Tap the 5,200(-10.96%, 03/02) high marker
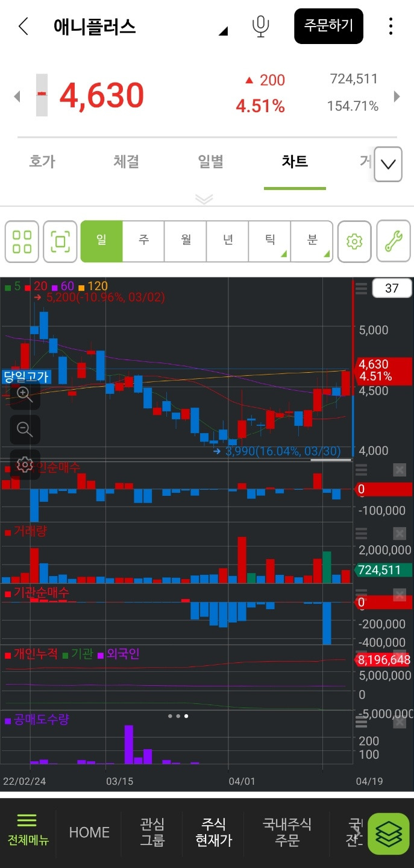 pyautogui.click(x=99, y=297)
